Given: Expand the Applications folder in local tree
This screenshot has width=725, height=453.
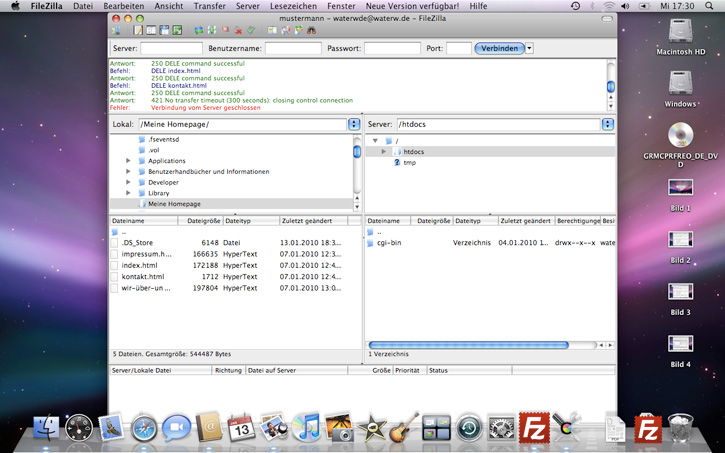Looking at the screenshot, I should 128,161.
